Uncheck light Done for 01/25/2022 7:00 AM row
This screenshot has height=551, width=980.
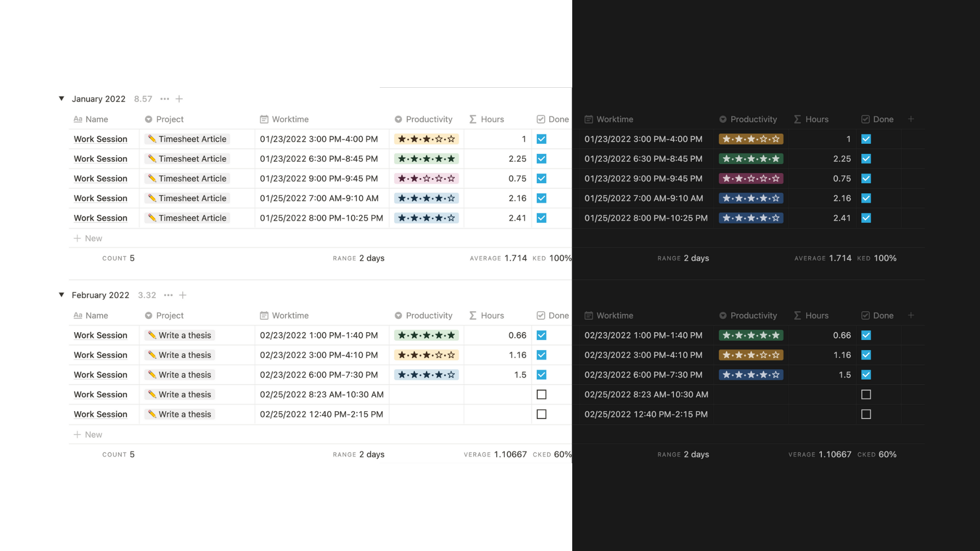542,198
